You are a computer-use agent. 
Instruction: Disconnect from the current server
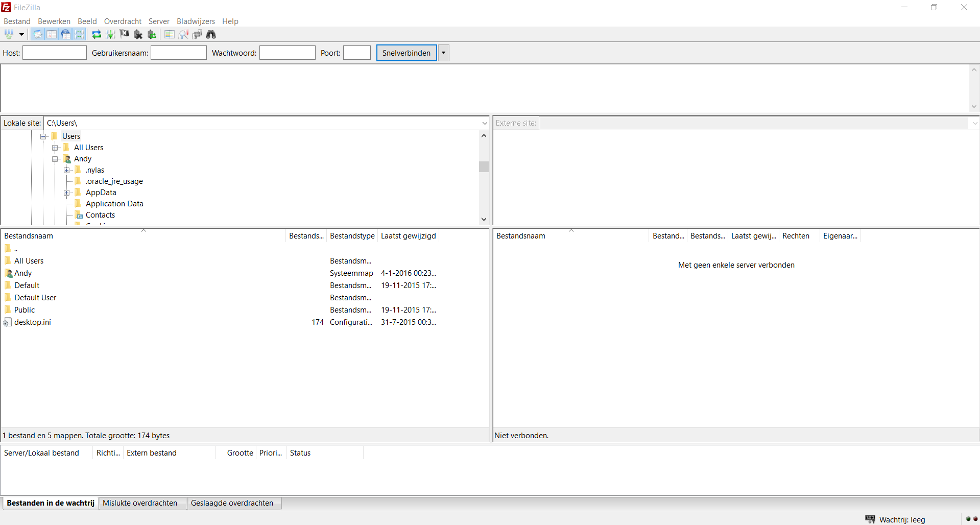[138, 34]
